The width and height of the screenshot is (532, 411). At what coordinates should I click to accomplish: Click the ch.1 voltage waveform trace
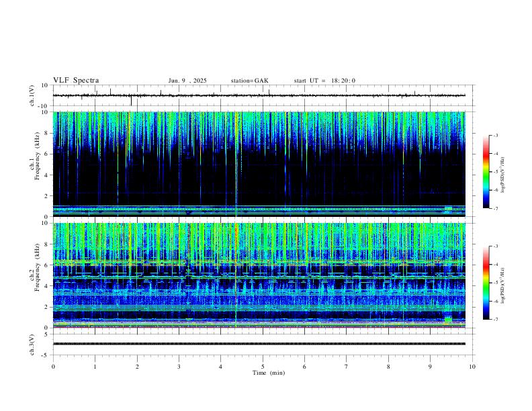259,95
